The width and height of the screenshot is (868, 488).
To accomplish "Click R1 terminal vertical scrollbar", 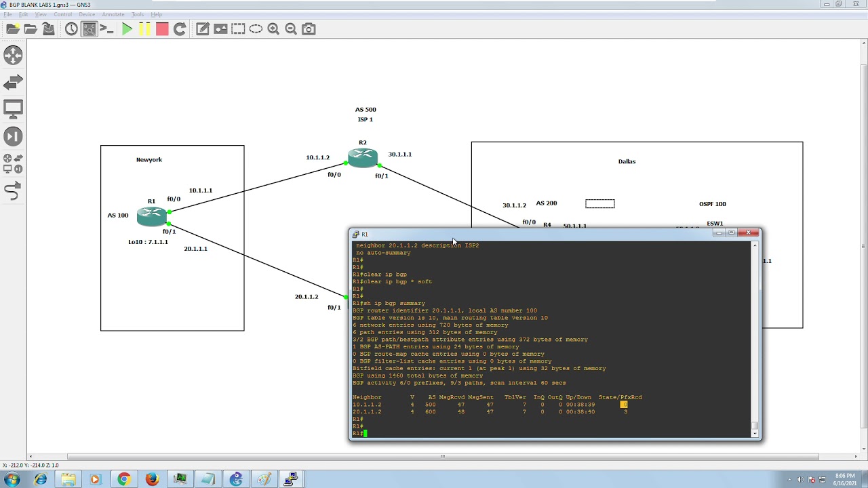I will (x=755, y=338).
